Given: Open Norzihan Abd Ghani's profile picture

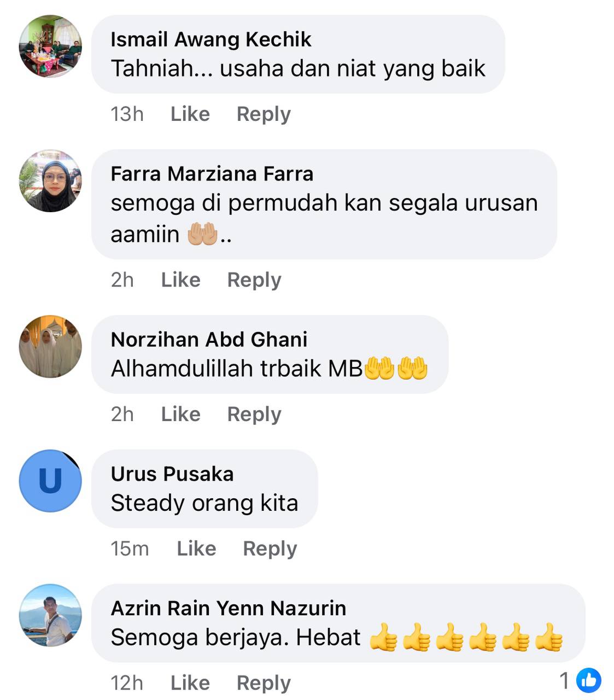Looking at the screenshot, I should 50,346.
